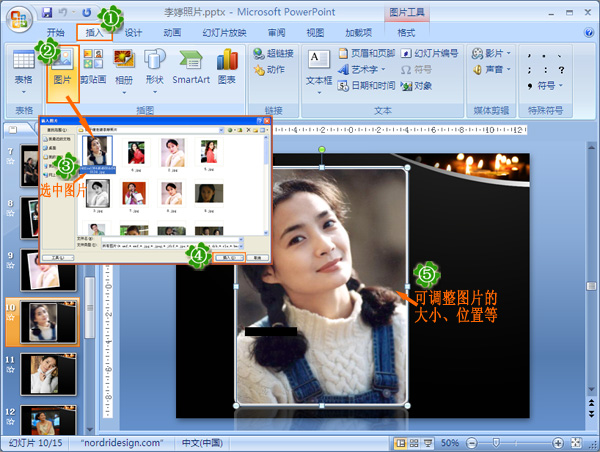Viewport: 600px width, 452px height.
Task: Open the 加载项 Add-ins tab
Action: [359, 33]
